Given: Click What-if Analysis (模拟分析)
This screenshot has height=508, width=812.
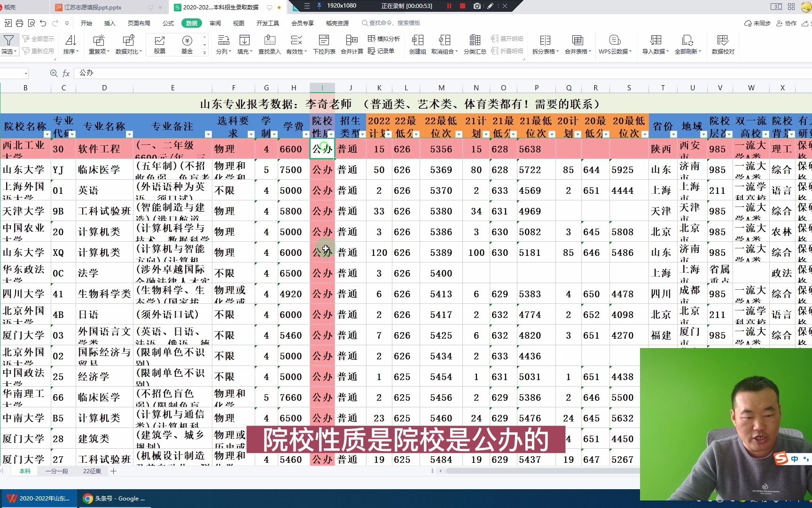Looking at the screenshot, I should click(x=384, y=39).
